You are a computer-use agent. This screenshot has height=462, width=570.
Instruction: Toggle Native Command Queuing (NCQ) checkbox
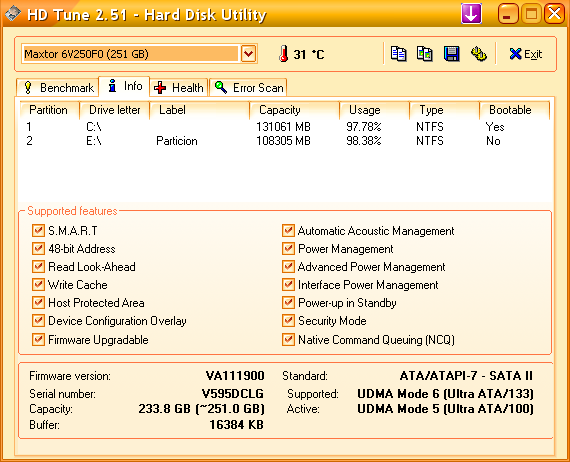288,340
